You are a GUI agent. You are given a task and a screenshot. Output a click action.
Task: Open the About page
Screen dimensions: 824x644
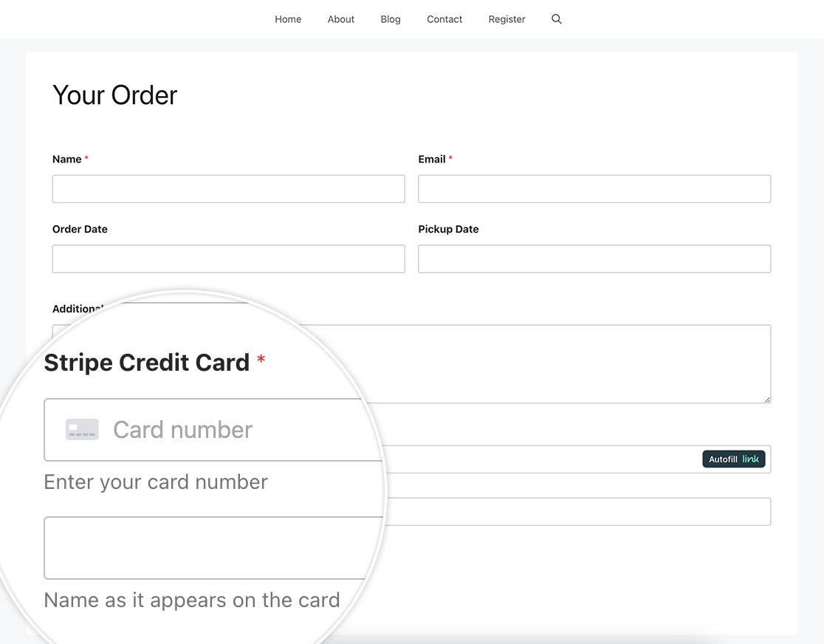coord(340,19)
